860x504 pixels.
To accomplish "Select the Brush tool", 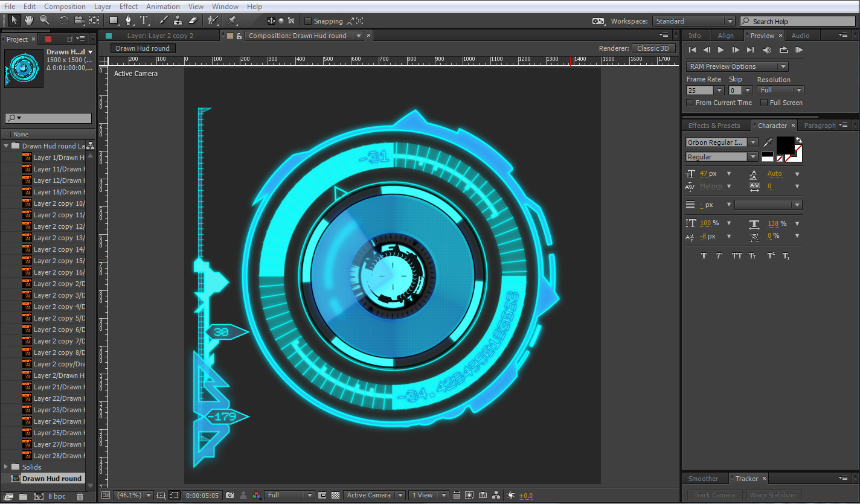I will tap(163, 20).
